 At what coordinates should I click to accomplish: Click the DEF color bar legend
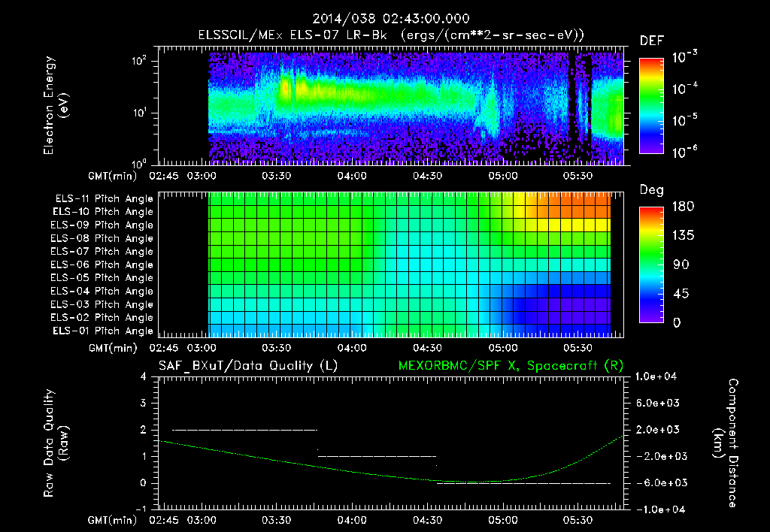click(651, 106)
